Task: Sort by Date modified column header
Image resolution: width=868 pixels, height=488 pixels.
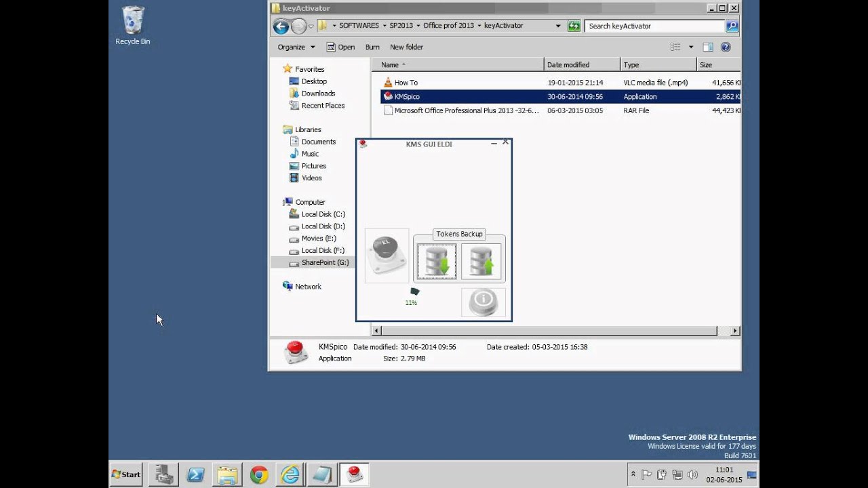Action: tap(582, 64)
